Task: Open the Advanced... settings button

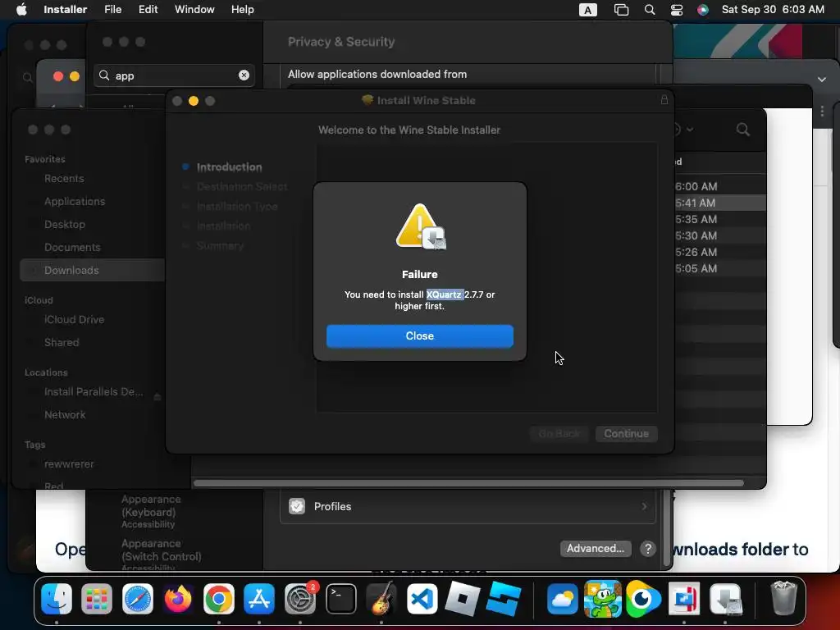Action: tap(596, 548)
